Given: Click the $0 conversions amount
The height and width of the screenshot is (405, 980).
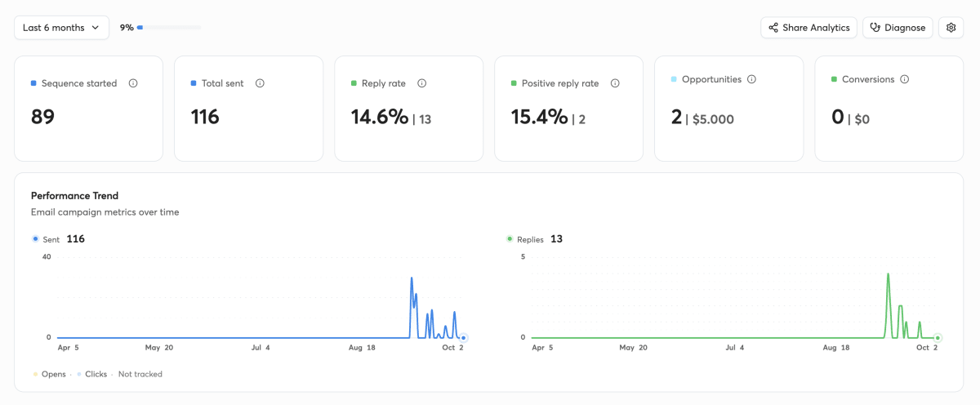Looking at the screenshot, I should point(862,119).
